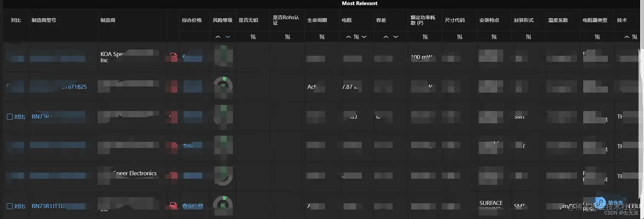The height and width of the screenshot is (219, 644).
Task: Tick the 对比 checkbox in the RN73R1JTT row
Action: click(x=10, y=206)
